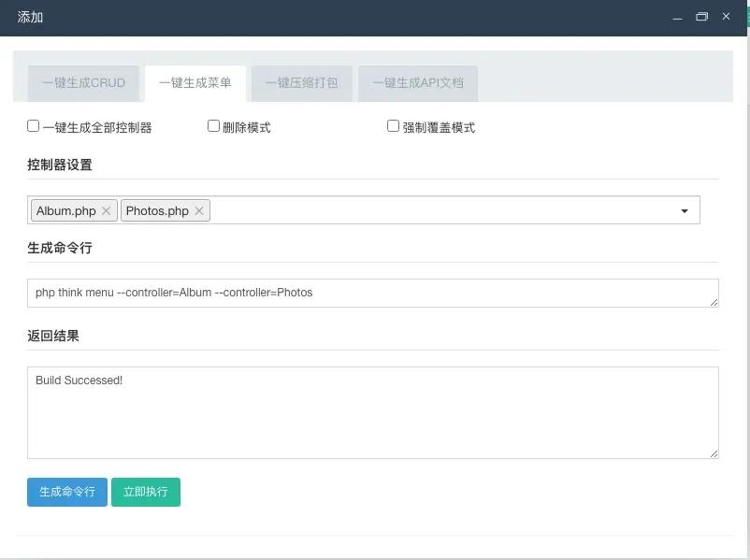This screenshot has width=750, height=560.
Task: Remove the Photos.php tag
Action: [199, 211]
